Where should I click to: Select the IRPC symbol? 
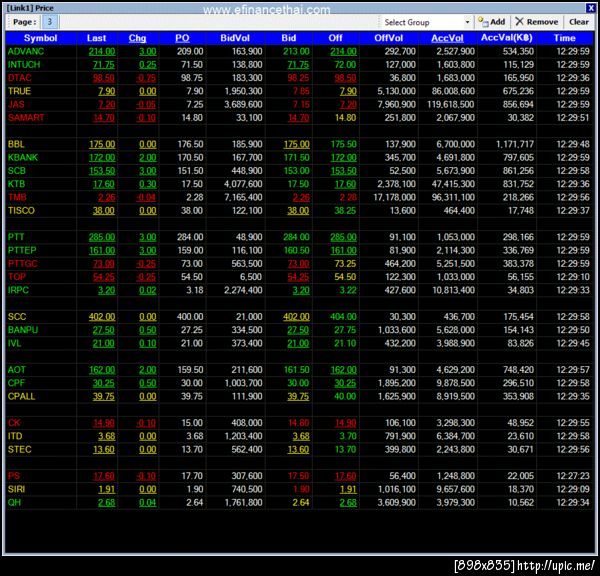[x=18, y=290]
